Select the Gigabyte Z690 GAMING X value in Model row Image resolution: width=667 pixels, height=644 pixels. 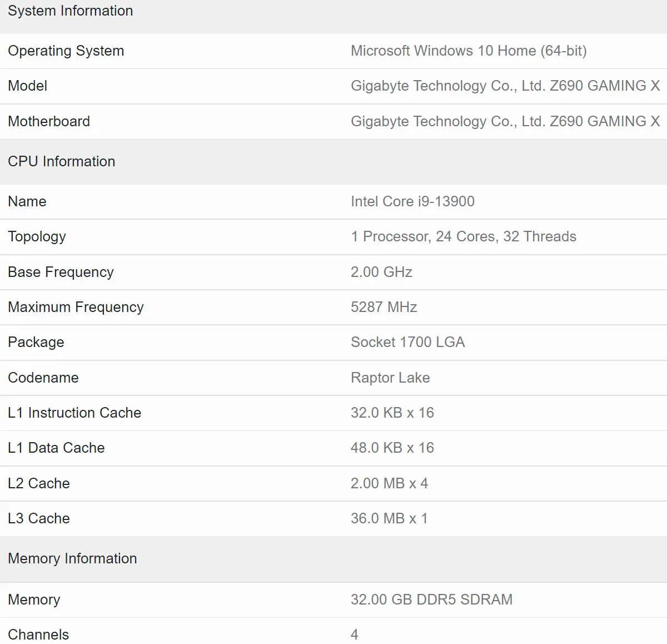505,86
